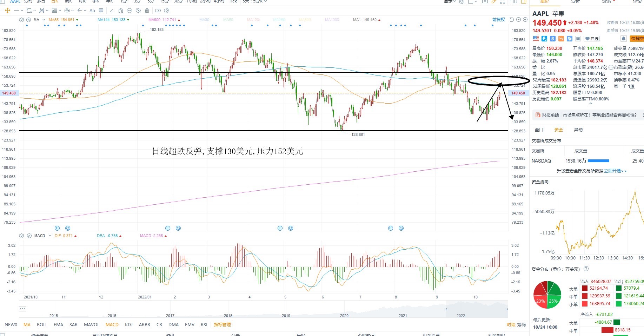The image size is (644, 336).
Task: Set a price alert with the bell icon
Action: pos(624,39)
